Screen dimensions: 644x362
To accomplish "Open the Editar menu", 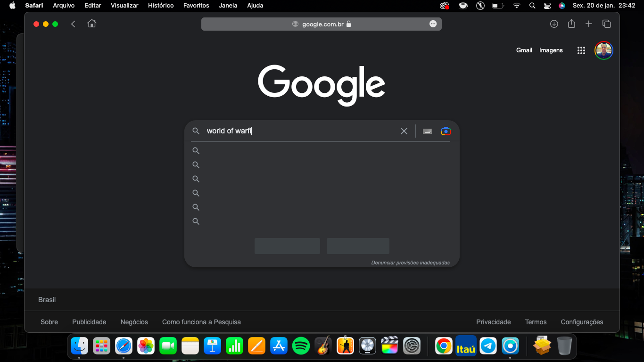I will 93,6.
